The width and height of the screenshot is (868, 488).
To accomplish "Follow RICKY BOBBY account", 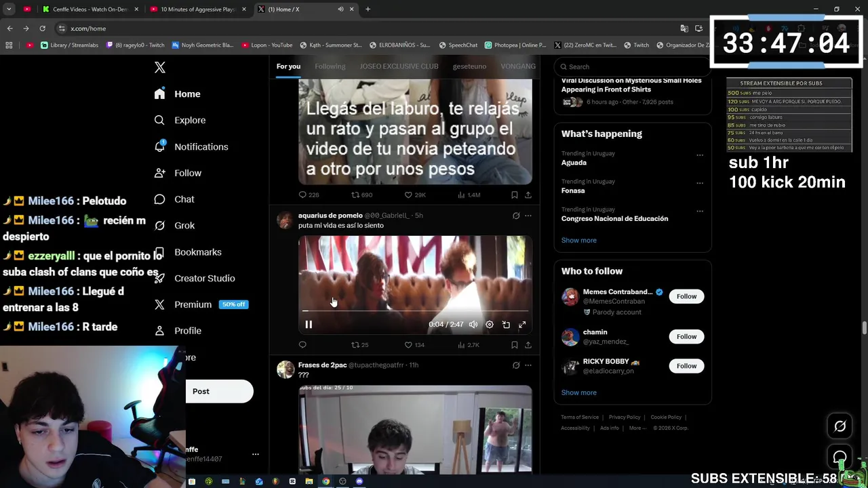I will [686, 366].
